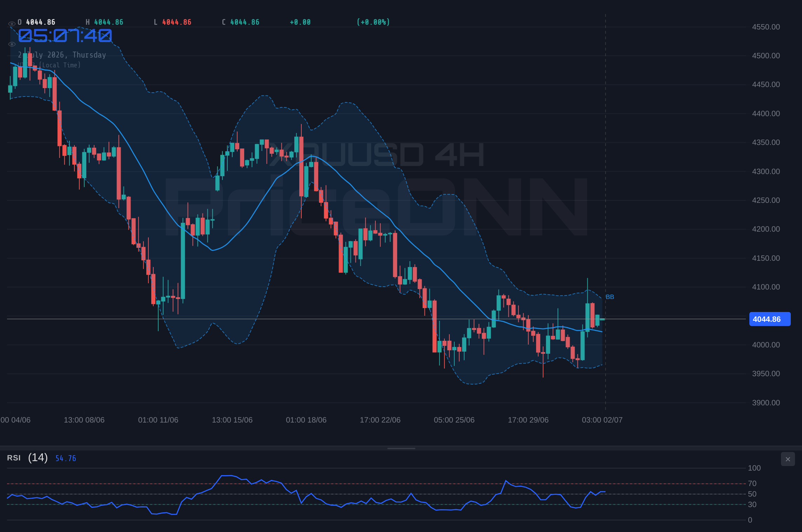Click the 4550.00 price axis label

pos(766,27)
